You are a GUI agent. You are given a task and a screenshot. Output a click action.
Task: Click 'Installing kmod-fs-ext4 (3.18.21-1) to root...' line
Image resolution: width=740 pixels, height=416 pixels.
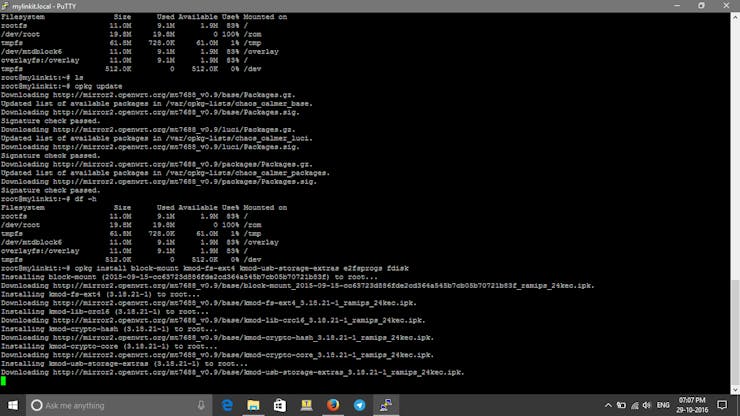click(x=100, y=294)
